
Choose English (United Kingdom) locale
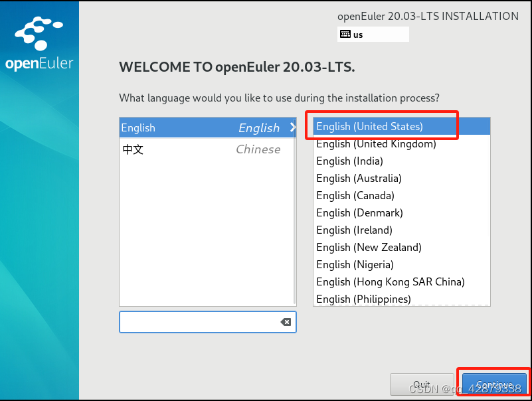(x=402, y=143)
